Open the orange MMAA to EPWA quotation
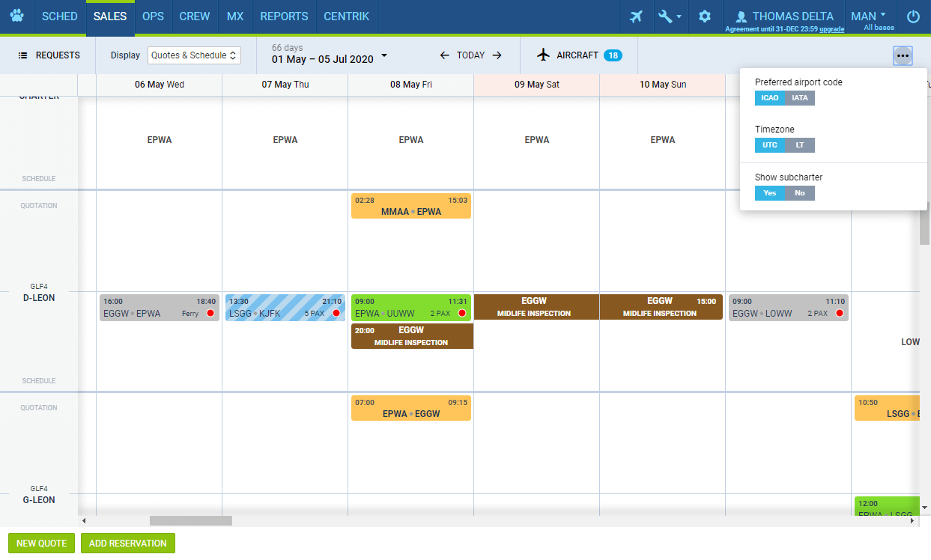 411,206
